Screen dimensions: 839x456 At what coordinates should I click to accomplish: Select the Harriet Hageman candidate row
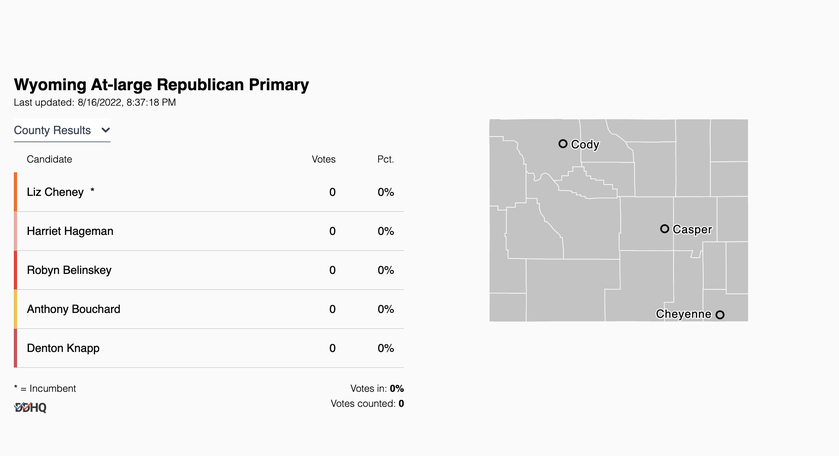click(x=209, y=231)
